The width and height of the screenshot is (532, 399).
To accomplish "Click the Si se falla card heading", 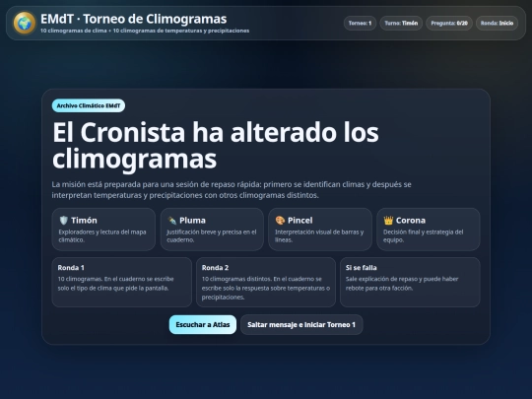I will [361, 267].
